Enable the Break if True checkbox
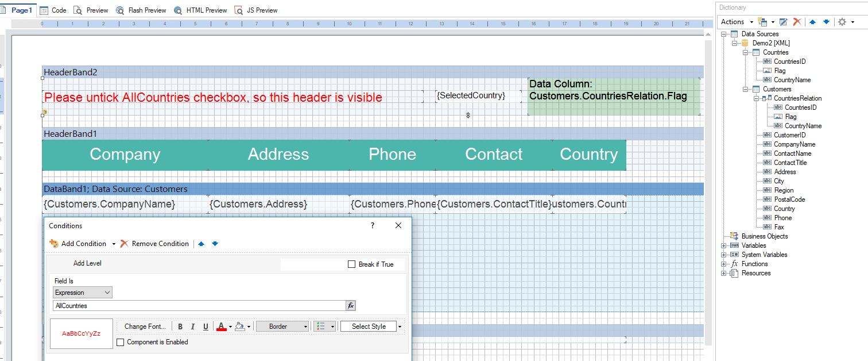Image resolution: width=868 pixels, height=361 pixels. (352, 264)
